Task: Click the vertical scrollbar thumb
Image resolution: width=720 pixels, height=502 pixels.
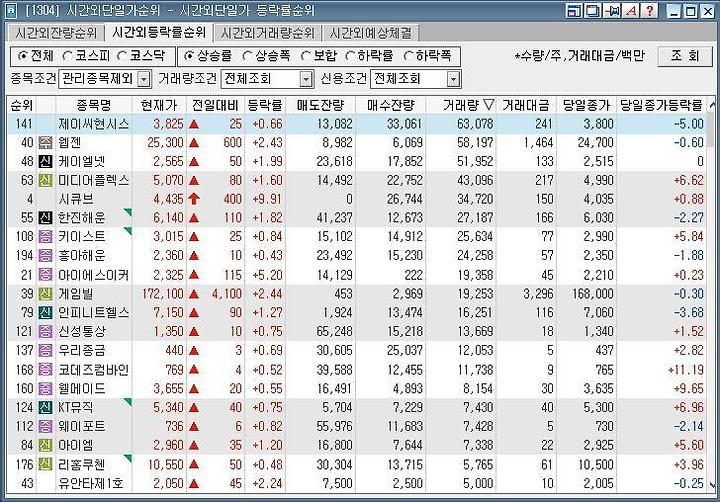Action: pos(711,130)
